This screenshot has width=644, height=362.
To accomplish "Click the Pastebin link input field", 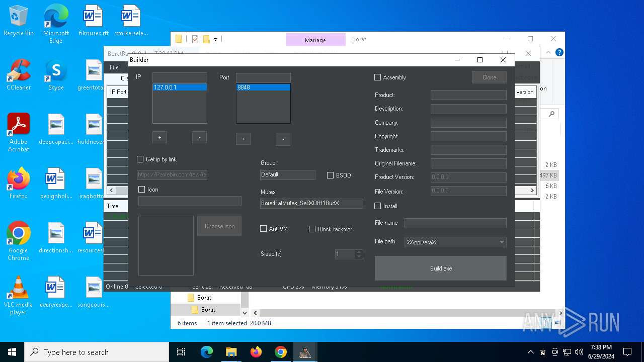I will (172, 175).
